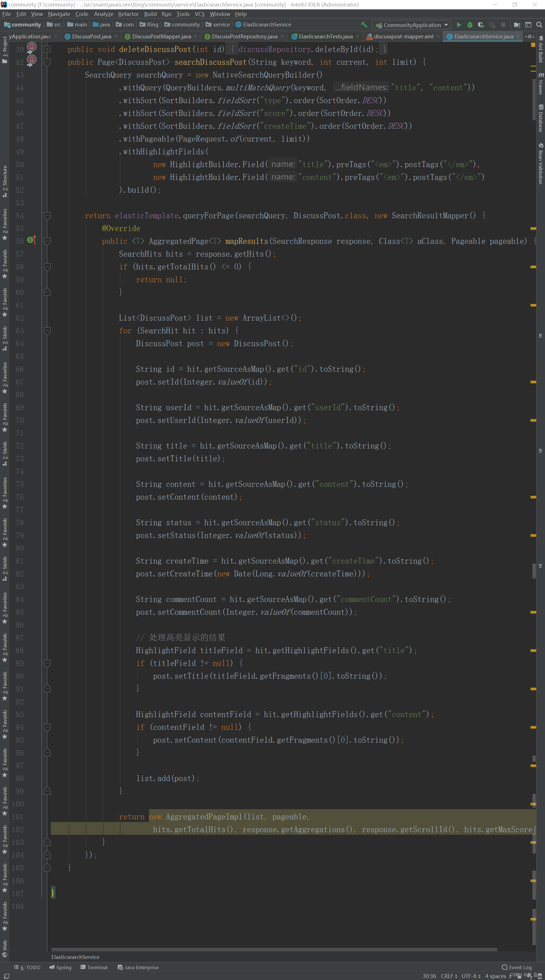Collapse the mapResults fold at line 56
545x980 pixels.
pyautogui.click(x=47, y=241)
